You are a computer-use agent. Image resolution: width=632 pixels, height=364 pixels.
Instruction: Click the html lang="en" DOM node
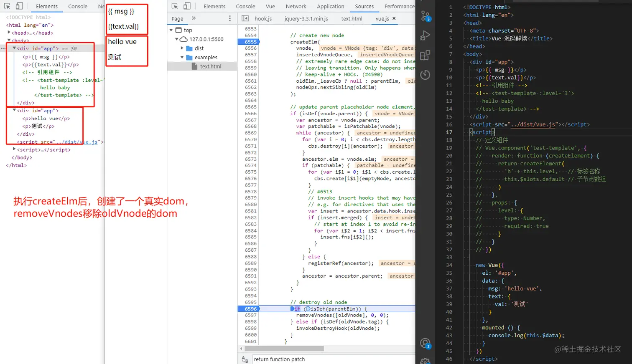coord(30,25)
